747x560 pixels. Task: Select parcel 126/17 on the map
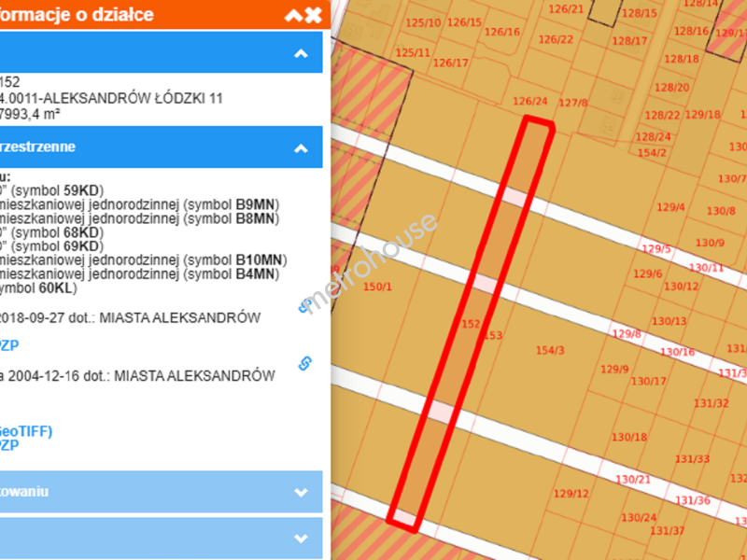click(450, 63)
